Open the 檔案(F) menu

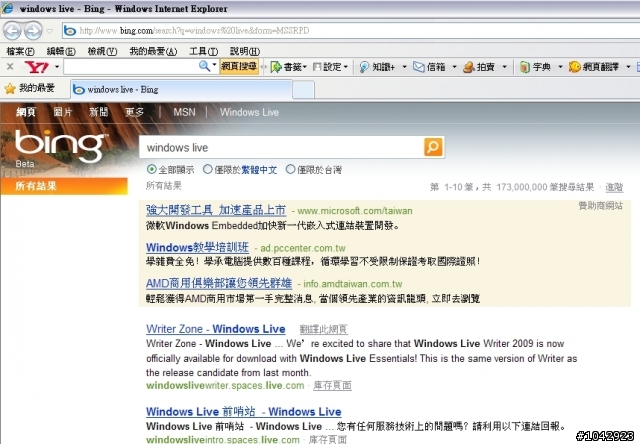(20, 51)
